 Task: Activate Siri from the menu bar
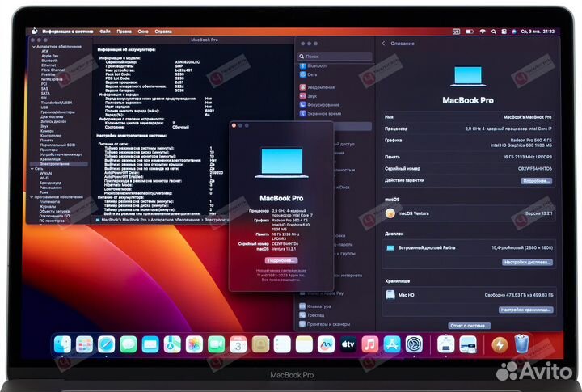click(x=514, y=32)
